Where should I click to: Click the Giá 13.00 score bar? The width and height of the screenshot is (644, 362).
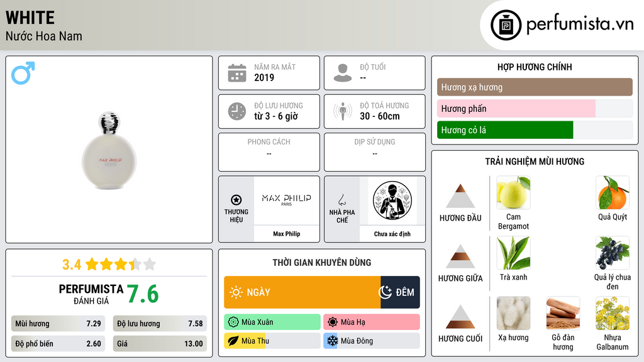tap(160, 344)
